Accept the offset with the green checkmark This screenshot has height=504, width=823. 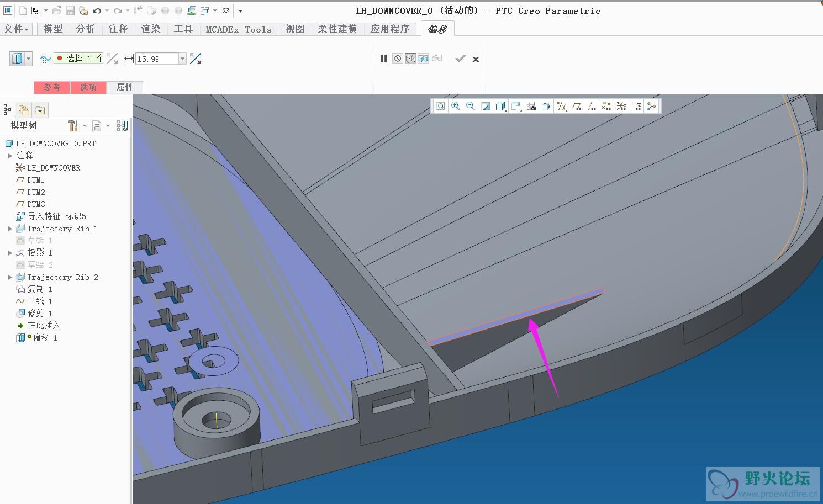coord(460,59)
